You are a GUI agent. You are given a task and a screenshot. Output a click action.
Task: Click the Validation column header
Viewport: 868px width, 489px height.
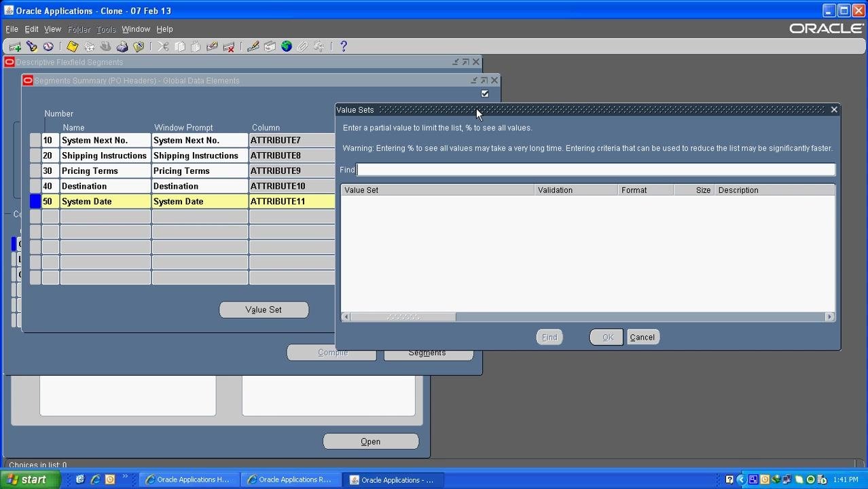tap(576, 190)
